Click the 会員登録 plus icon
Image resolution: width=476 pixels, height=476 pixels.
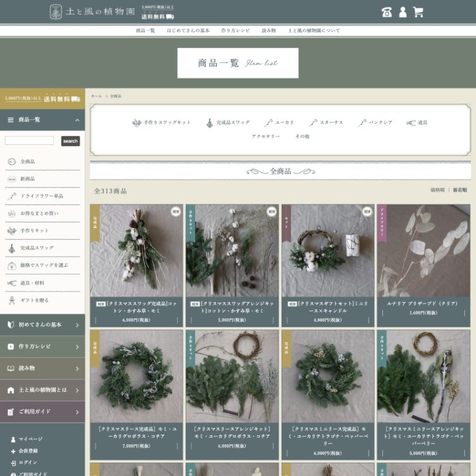[x=13, y=451]
